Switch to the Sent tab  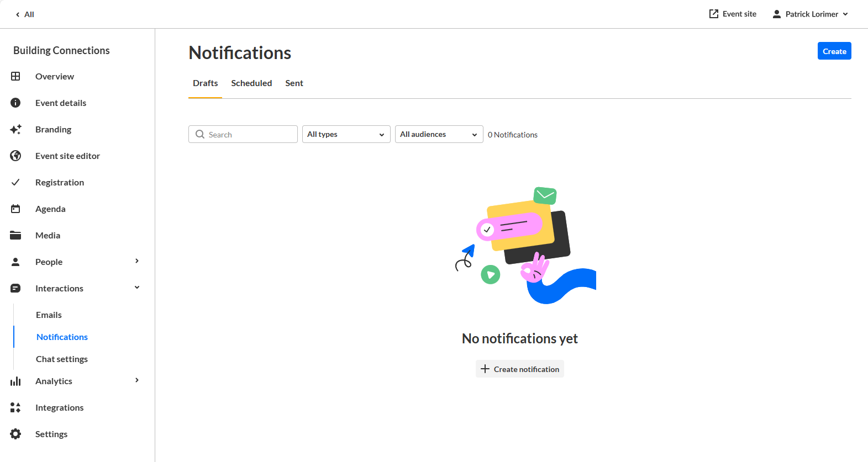point(294,83)
